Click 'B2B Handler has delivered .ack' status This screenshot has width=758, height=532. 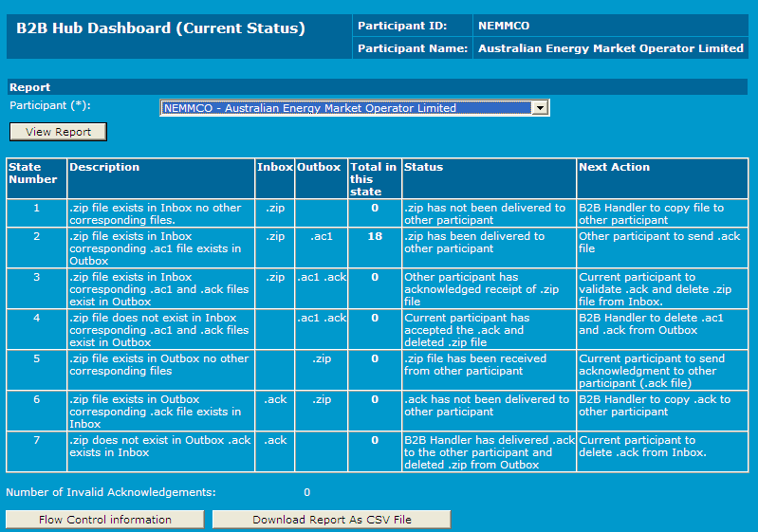tap(490, 452)
